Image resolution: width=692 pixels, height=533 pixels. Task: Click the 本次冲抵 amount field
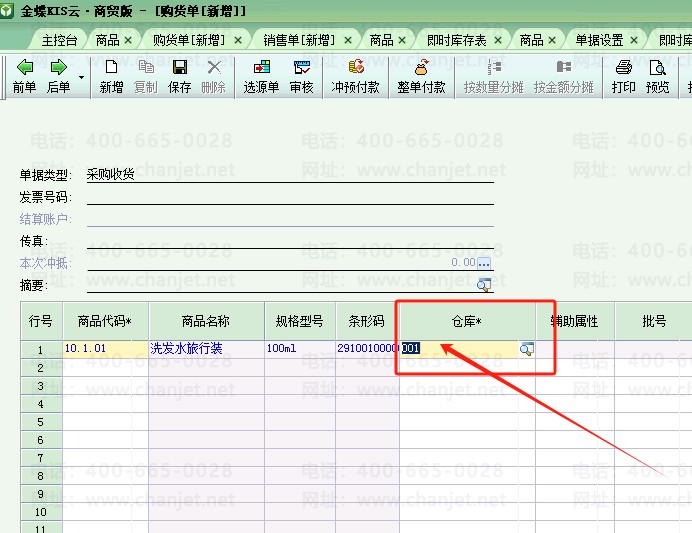[282, 263]
